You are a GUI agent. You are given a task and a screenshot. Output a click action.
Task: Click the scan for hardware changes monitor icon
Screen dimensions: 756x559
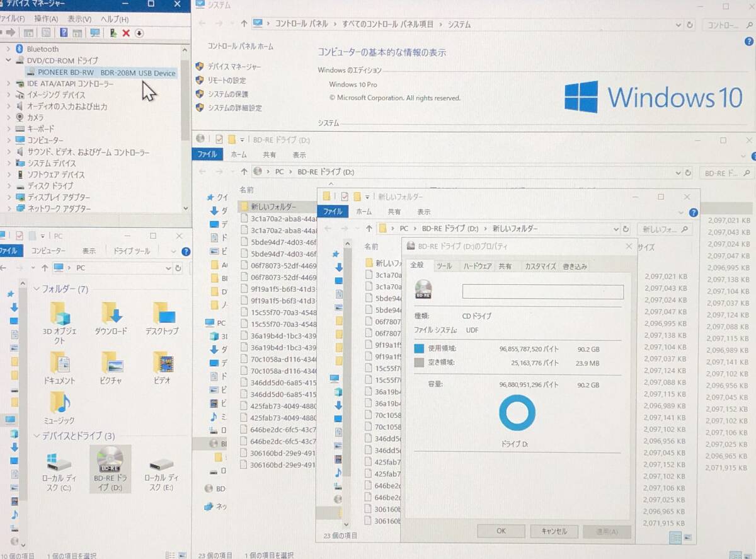point(94,33)
